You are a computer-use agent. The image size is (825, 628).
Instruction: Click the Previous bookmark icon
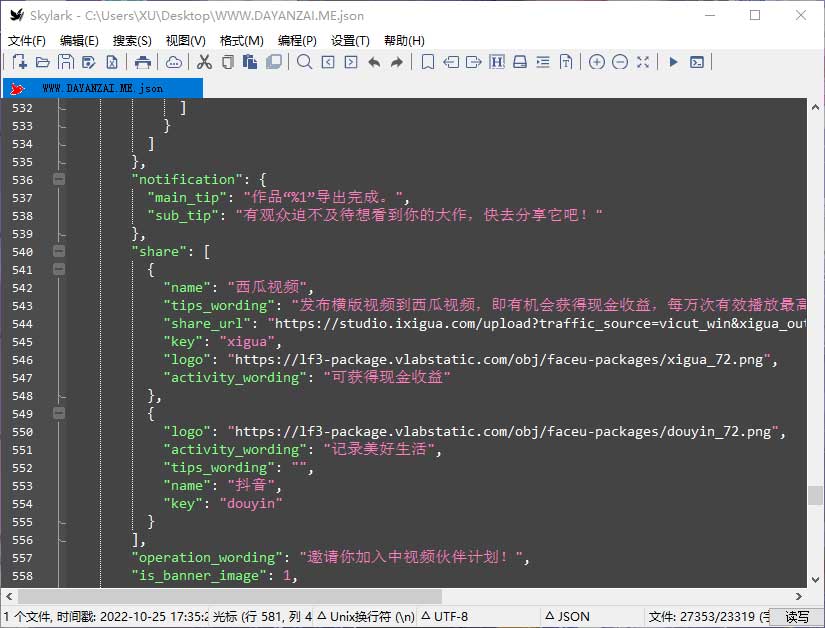451,62
